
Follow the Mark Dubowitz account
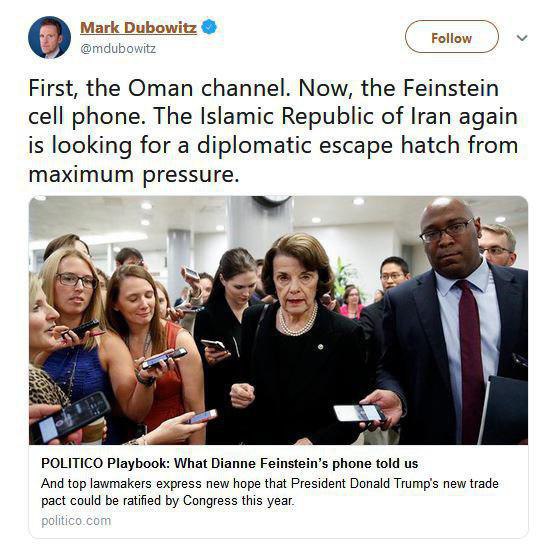[x=451, y=37]
